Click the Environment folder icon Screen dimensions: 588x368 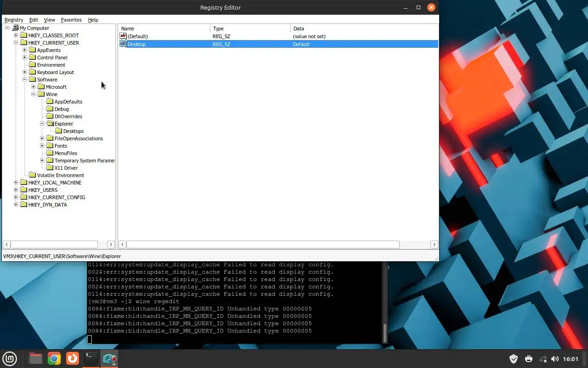(x=33, y=65)
